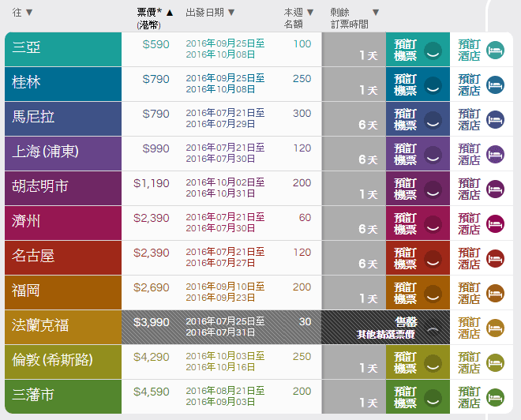Click the hotel bed icon for 三亞
Screen dimensions: 521x420
(x=495, y=50)
